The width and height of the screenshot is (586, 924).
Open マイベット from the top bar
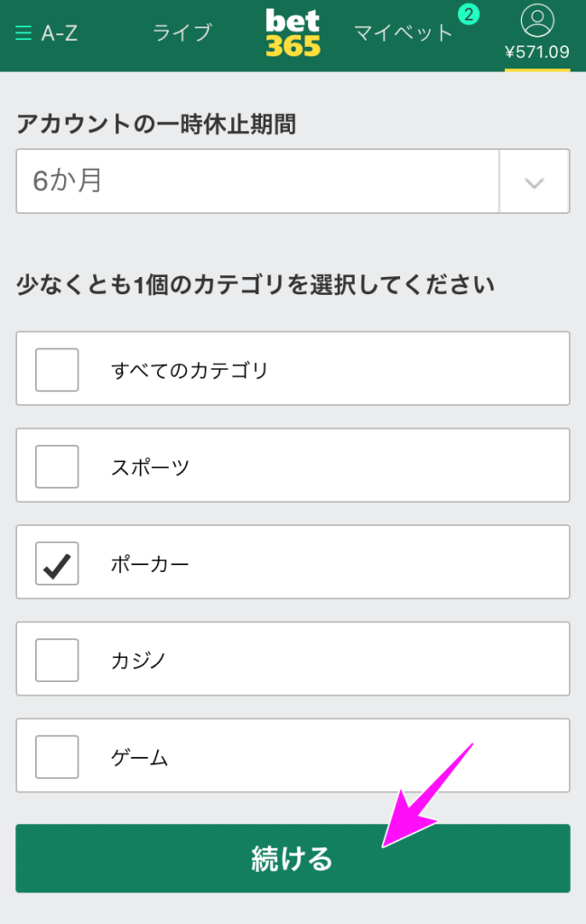point(404,30)
